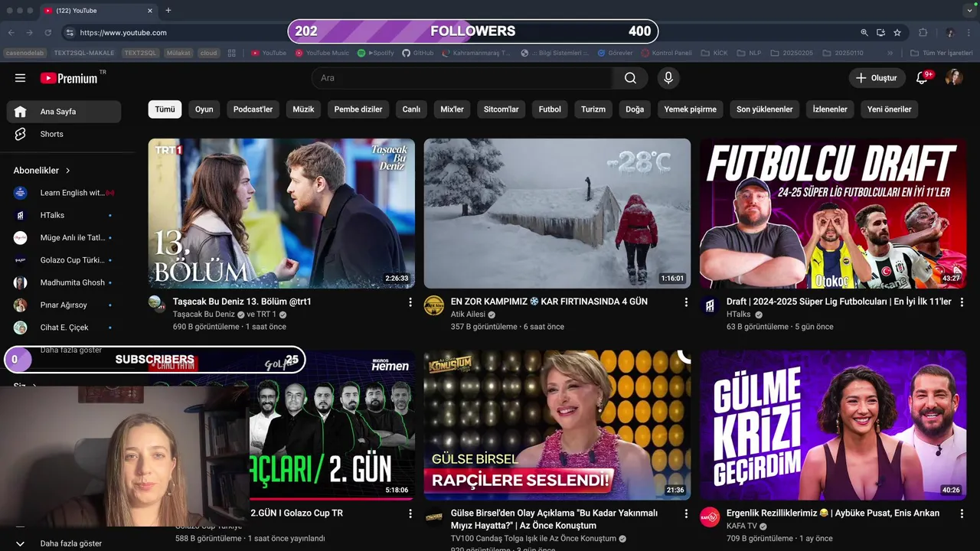Viewport: 980px width, 551px height.
Task: Open the zoom magnifier in address bar
Action: point(864,33)
